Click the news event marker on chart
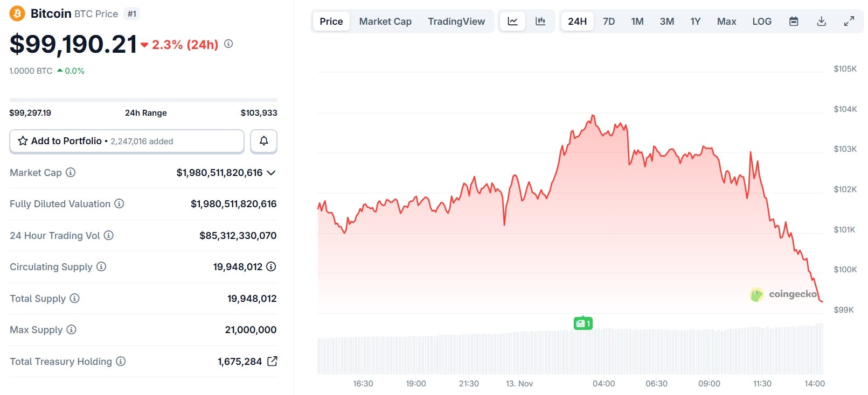868x395 pixels. 583,323
